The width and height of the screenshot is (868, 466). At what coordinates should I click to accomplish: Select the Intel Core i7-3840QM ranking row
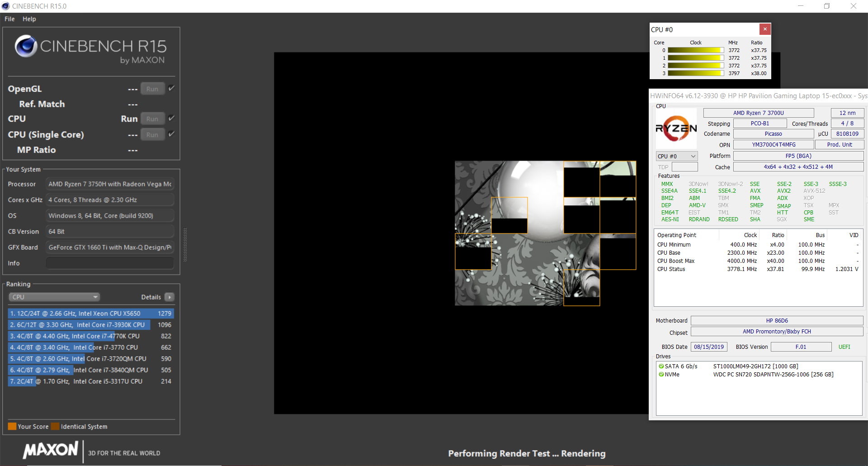click(91, 370)
